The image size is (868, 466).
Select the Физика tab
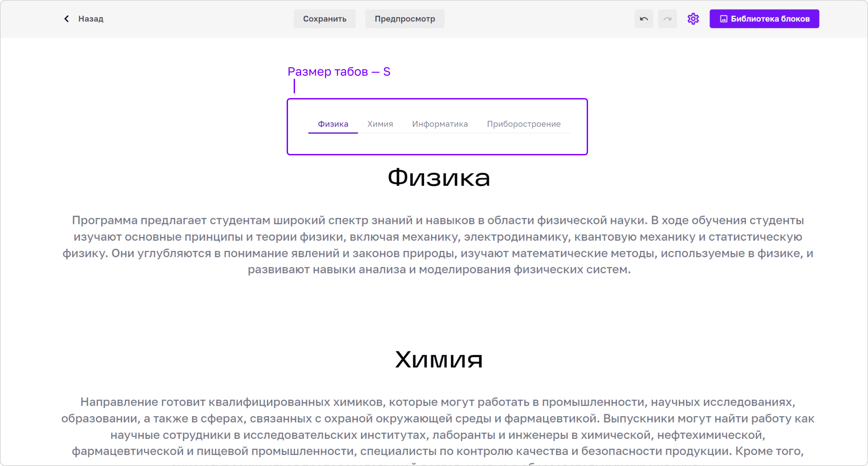pos(333,124)
